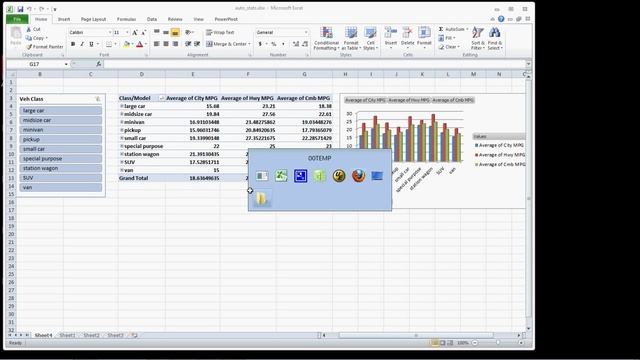Toggle the minivan slicer item
640x360 pixels.
coord(60,130)
